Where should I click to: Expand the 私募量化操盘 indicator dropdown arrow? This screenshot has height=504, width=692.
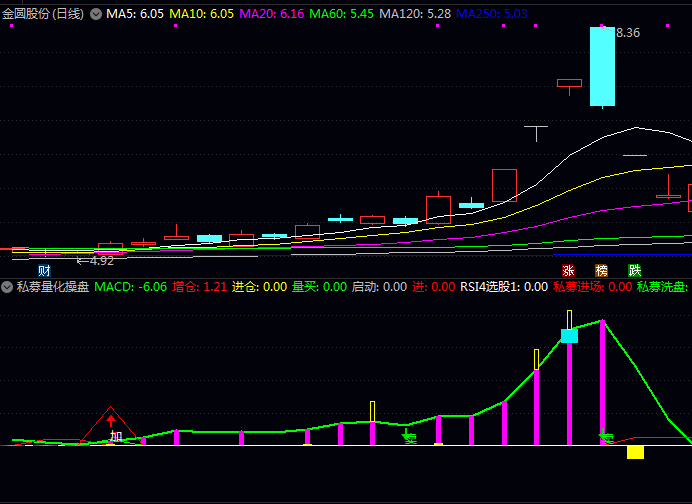tap(7, 287)
